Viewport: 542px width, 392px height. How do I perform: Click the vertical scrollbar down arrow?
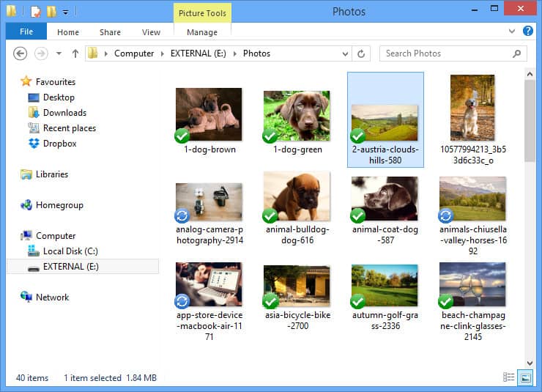pos(530,363)
